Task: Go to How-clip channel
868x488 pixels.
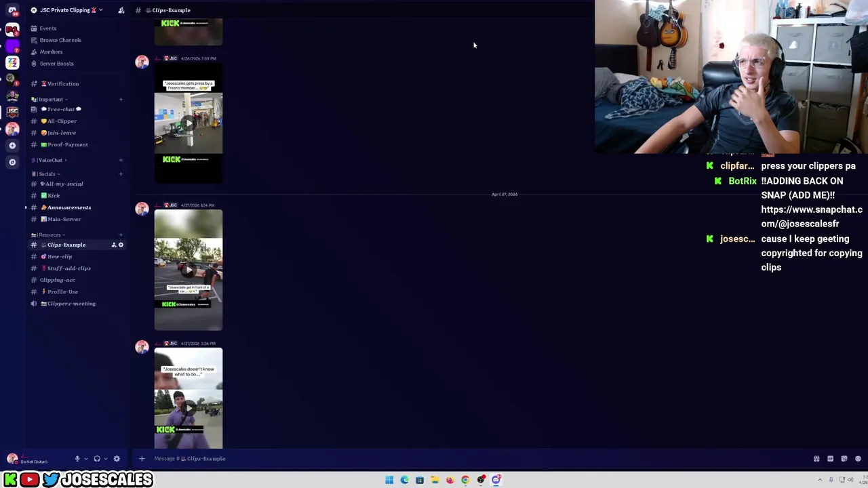Action: 77,256
